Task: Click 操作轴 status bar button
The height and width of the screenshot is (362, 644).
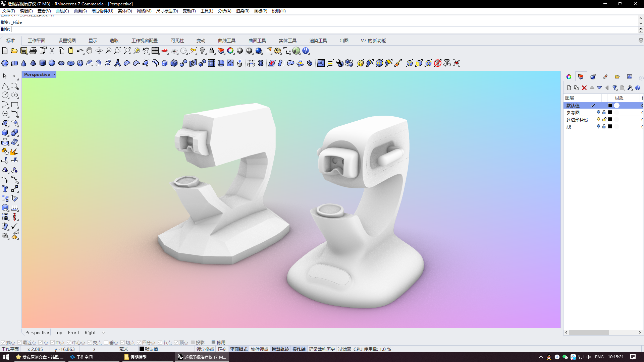Action: pyautogui.click(x=299, y=349)
